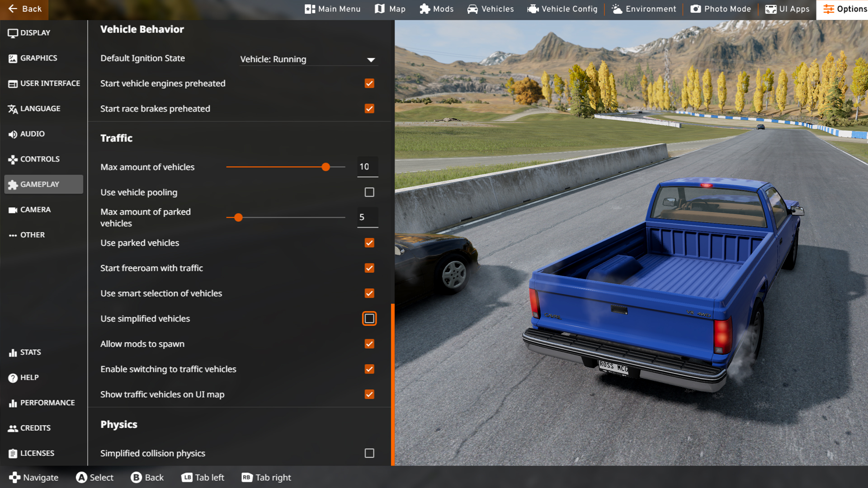The height and width of the screenshot is (488, 868).
Task: Open the Camera settings section
Action: (35, 209)
